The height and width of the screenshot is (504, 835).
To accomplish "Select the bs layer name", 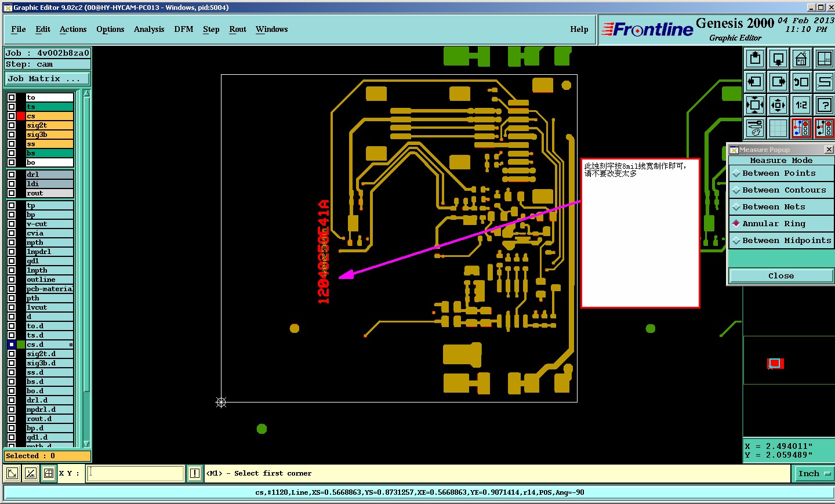I will (x=49, y=153).
